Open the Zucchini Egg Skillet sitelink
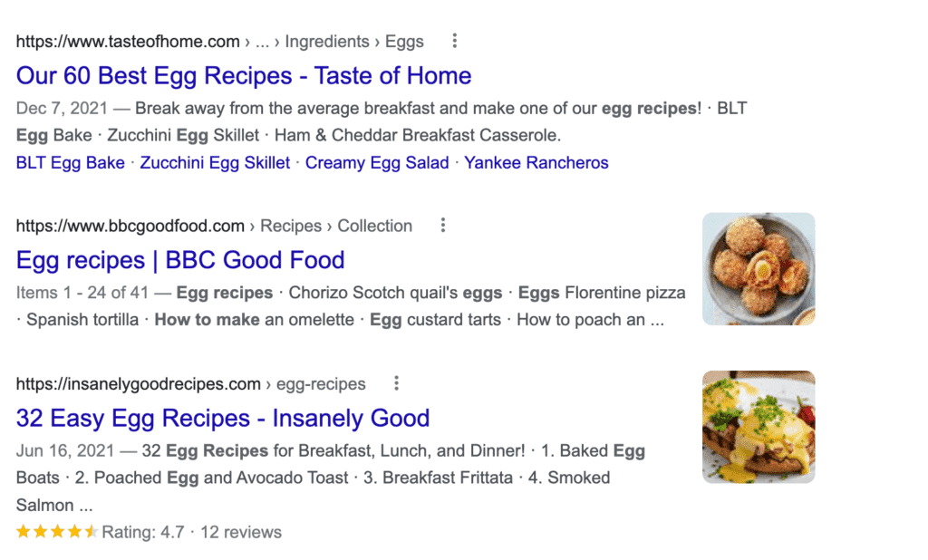The image size is (928, 560). click(214, 163)
